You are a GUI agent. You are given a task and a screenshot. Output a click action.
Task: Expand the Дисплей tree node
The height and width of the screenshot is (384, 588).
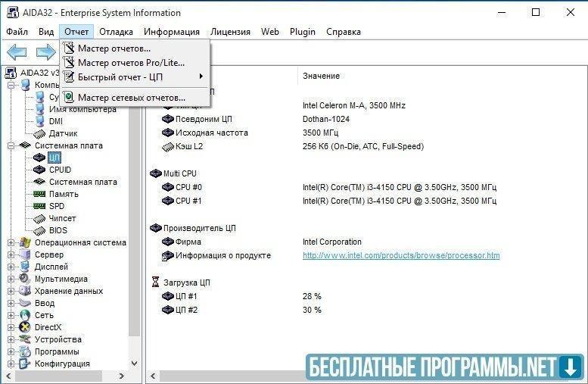11,267
